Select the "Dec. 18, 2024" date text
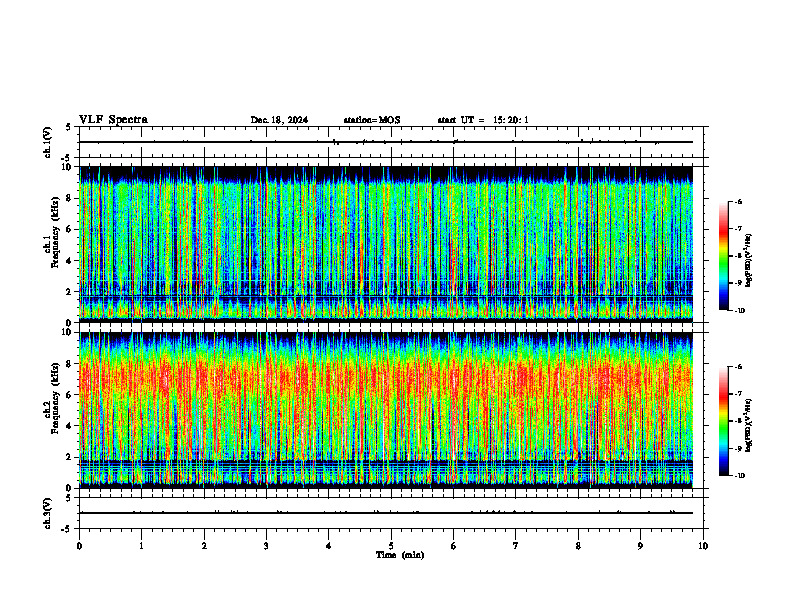This screenshot has height=612, width=792. 279,120
